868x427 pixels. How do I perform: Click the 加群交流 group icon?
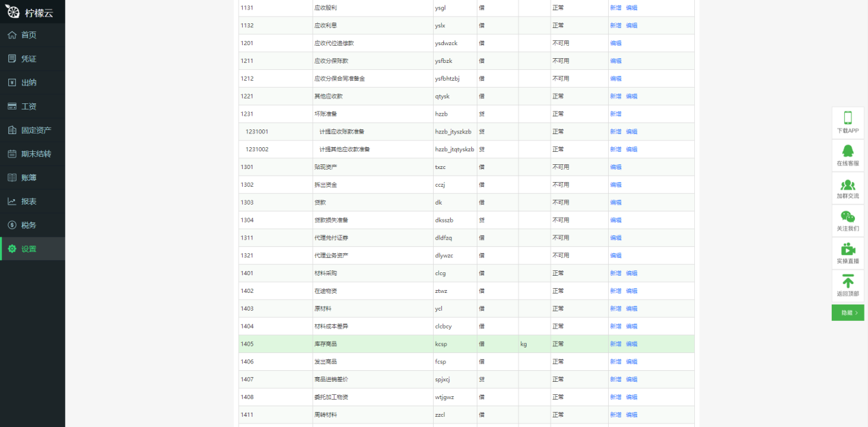[847, 184]
